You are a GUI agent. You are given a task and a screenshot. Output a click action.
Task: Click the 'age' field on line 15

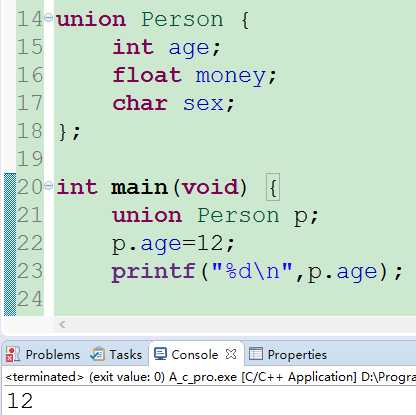[189, 48]
